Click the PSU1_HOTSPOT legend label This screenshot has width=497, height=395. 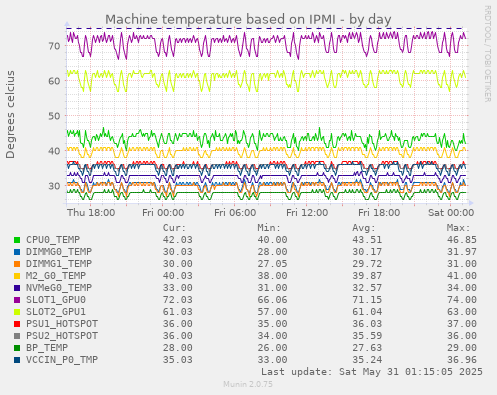62,324
